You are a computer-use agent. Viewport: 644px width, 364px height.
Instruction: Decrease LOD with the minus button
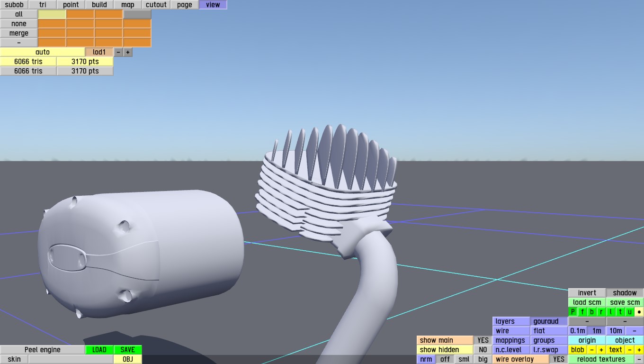[x=118, y=52]
